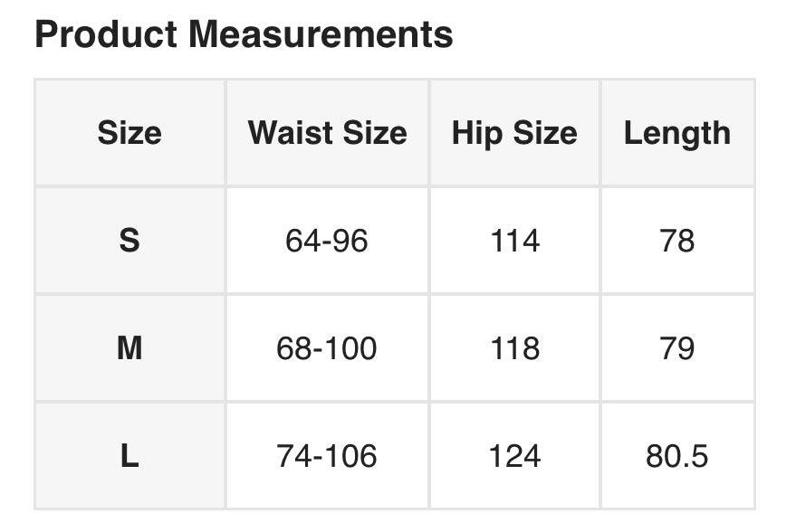The width and height of the screenshot is (796, 532).
Task: Click the word "Product" in the heading
Action: (107, 35)
